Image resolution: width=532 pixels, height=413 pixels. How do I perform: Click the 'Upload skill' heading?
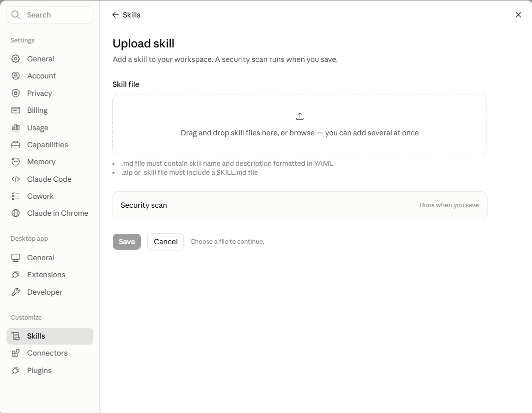[x=143, y=43]
